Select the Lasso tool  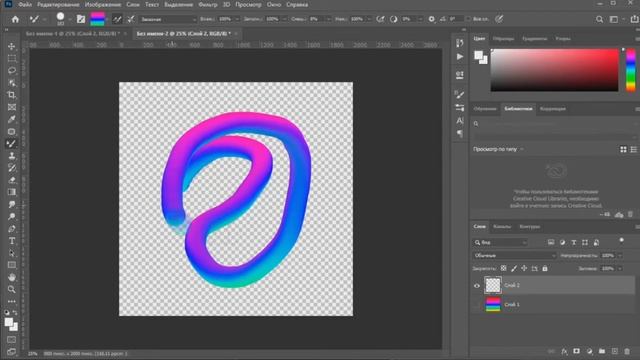(11, 70)
